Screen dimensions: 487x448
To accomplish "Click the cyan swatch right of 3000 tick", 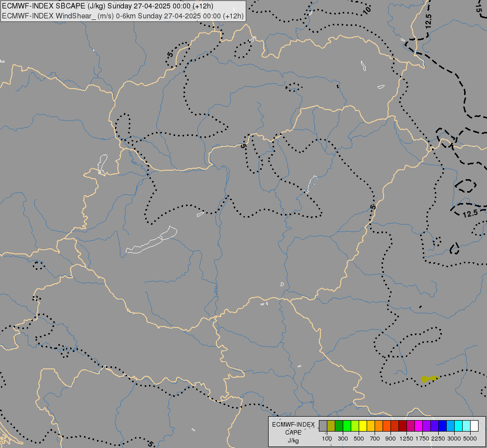I will [458, 426].
